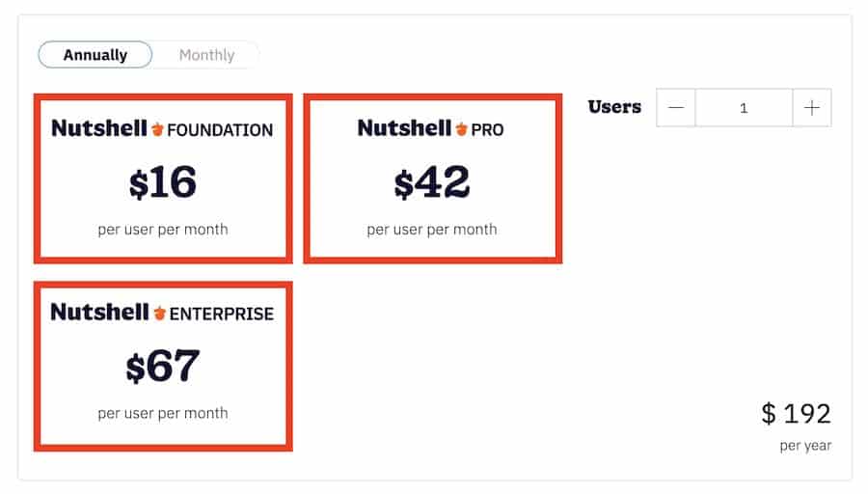Increase users with the plus button
The width and height of the screenshot is (868, 494).
tap(811, 107)
